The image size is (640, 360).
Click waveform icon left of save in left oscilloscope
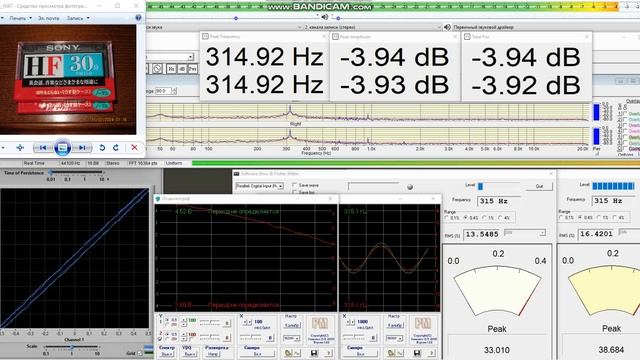click(x=297, y=353)
